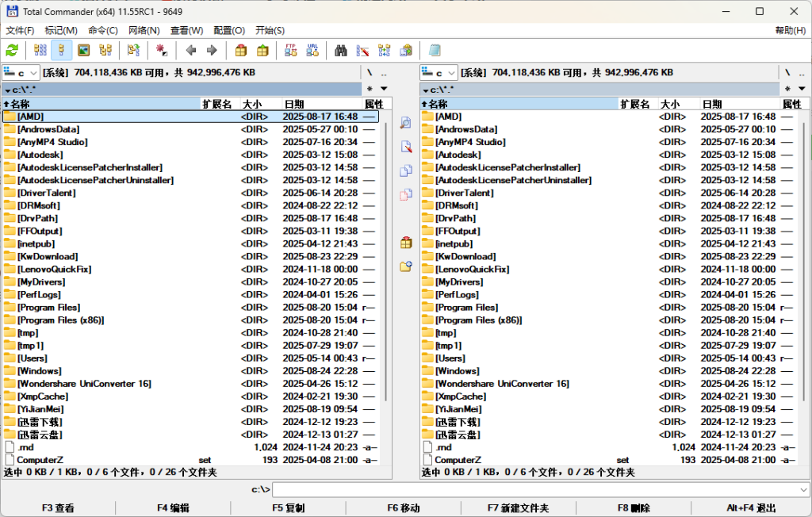This screenshot has height=517, width=812.
Task: Click the green refresh icon in toolbar
Action: 12,51
